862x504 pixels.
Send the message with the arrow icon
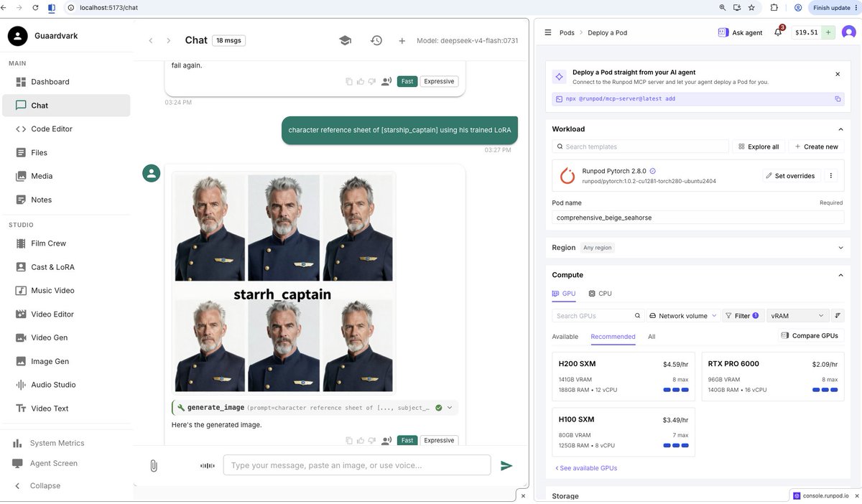click(x=506, y=465)
